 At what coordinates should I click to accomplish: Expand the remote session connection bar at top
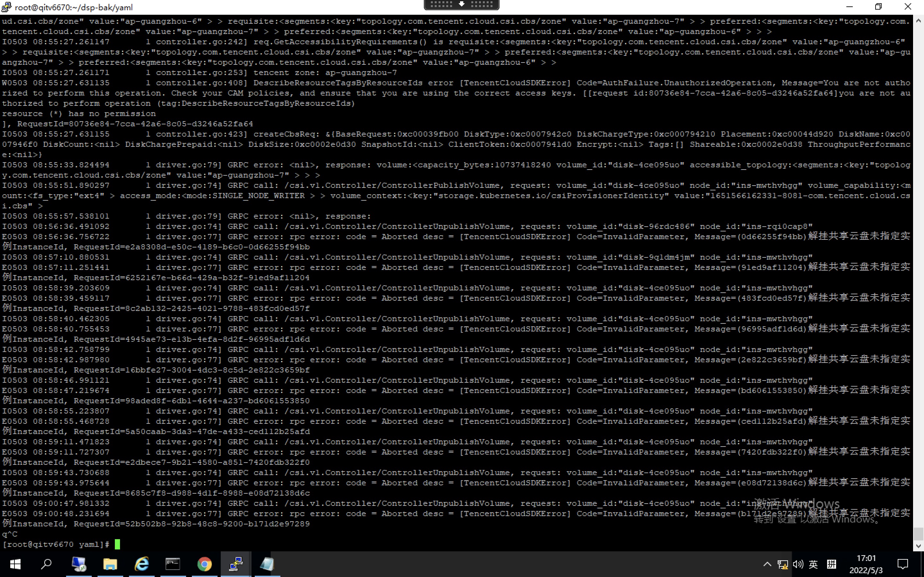[461, 4]
